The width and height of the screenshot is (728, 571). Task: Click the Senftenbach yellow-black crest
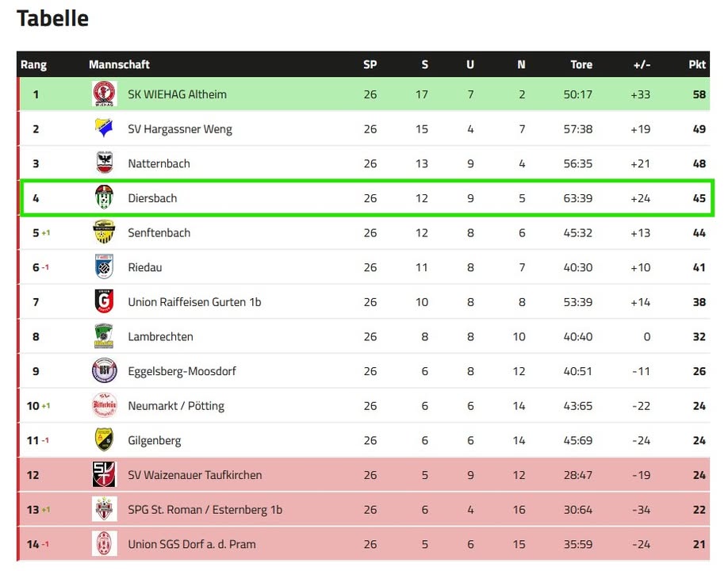click(x=105, y=232)
